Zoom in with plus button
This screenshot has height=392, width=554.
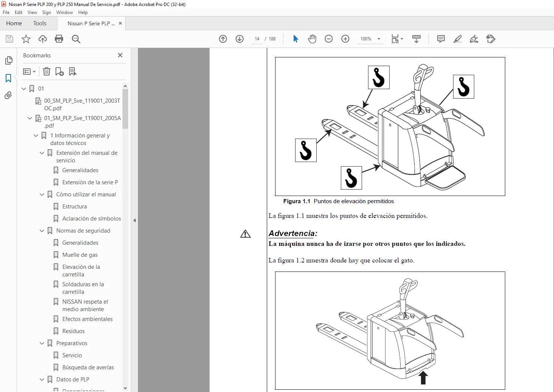pyautogui.click(x=345, y=39)
